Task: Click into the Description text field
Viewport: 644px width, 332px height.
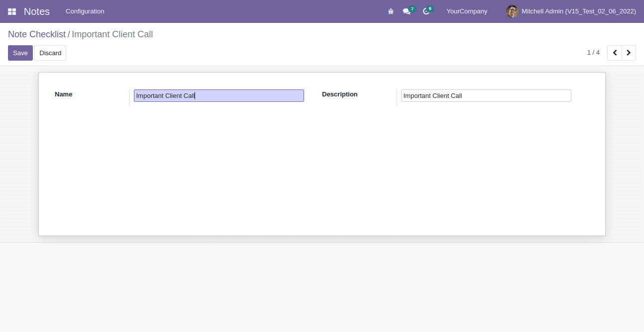Action: [x=486, y=96]
